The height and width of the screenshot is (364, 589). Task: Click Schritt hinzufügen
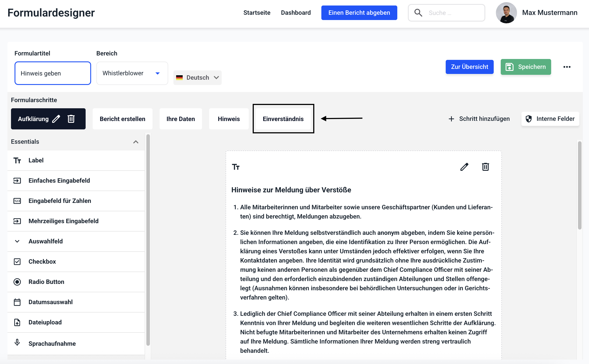pyautogui.click(x=479, y=119)
